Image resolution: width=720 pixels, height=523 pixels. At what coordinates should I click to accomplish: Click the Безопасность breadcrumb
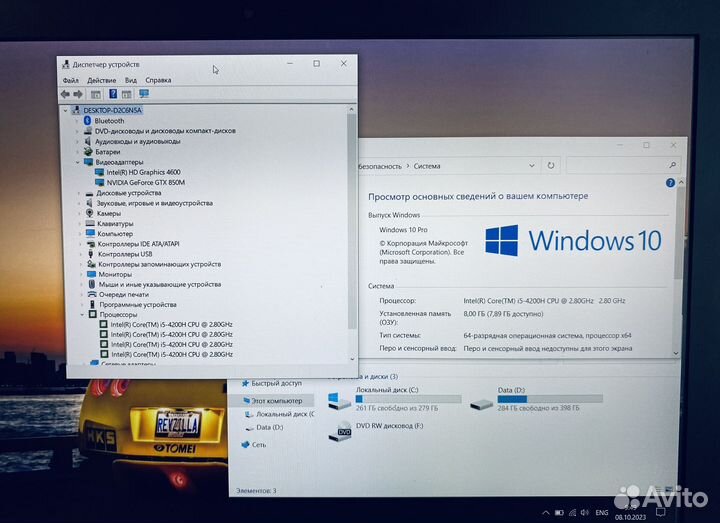click(x=380, y=166)
